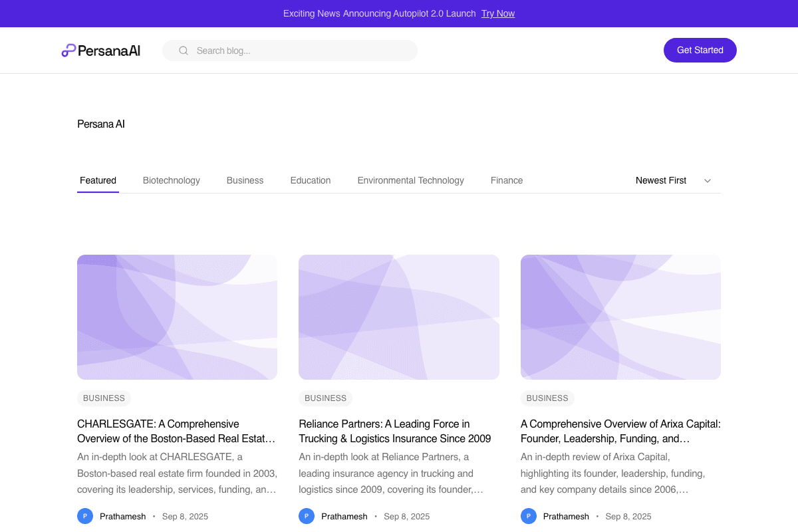This screenshot has height=532, width=798.
Task: Click the author avatar on the Reliance Partners post
Action: pyautogui.click(x=307, y=516)
